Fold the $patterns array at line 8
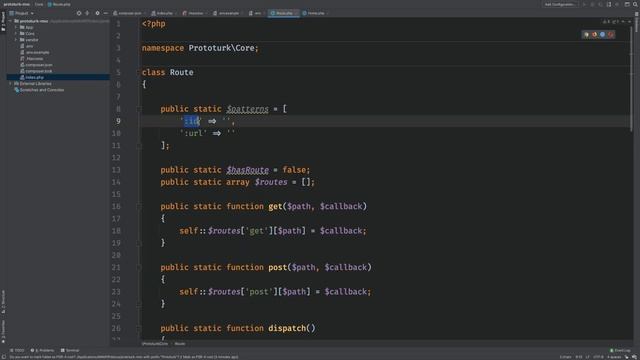The height and width of the screenshot is (360, 640). click(x=139, y=109)
